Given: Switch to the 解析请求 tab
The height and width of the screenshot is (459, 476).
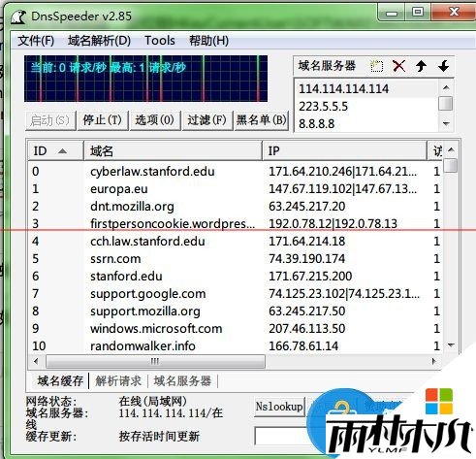Looking at the screenshot, I should pyautogui.click(x=118, y=380).
